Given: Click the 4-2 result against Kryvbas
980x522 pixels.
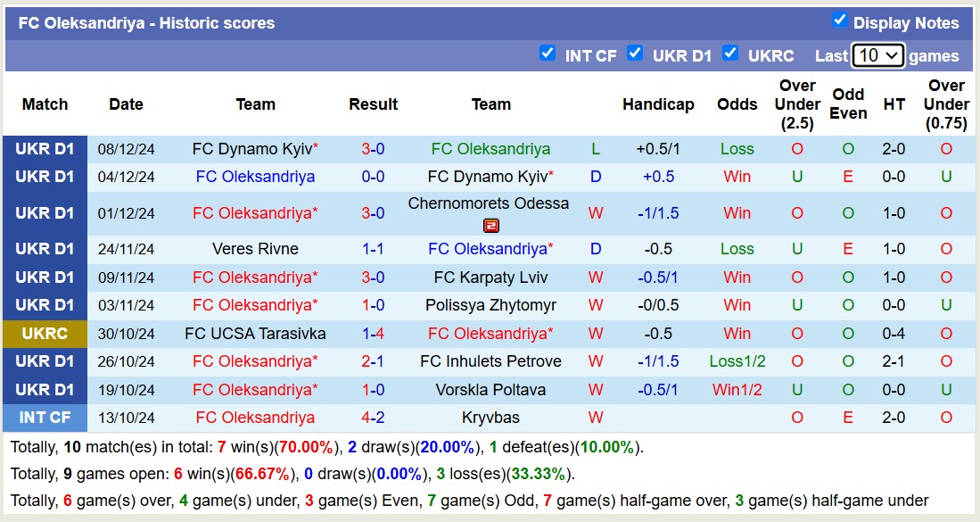Looking at the screenshot, I should [373, 418].
